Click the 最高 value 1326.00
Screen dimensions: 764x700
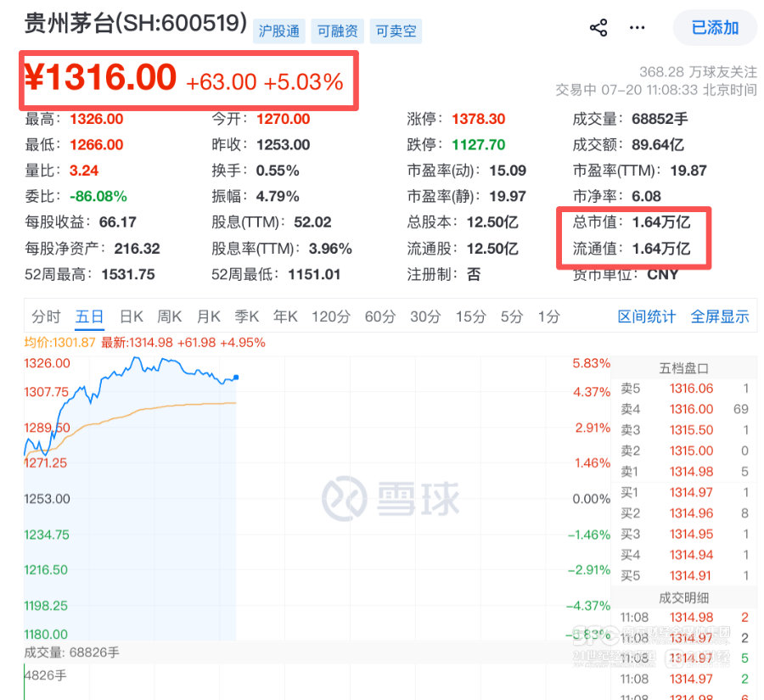[97, 119]
